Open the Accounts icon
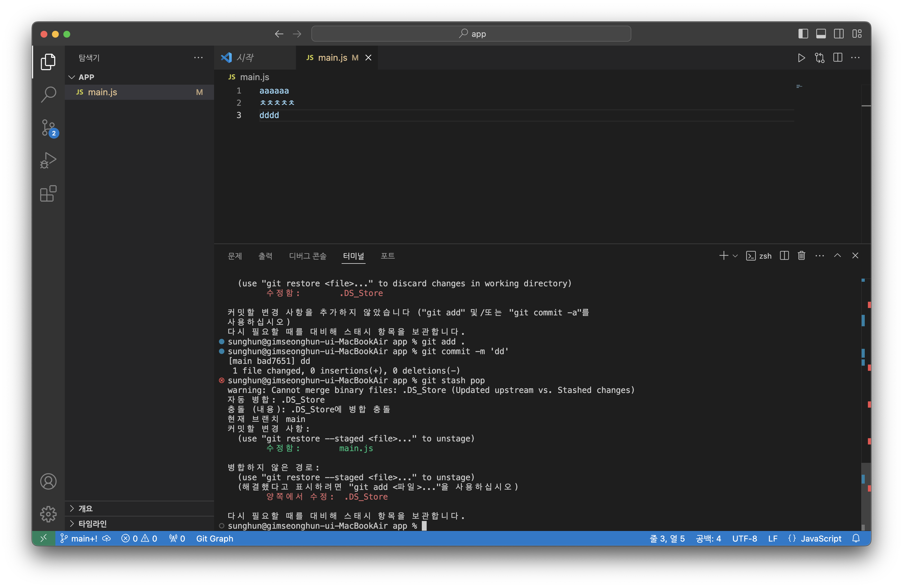Image resolution: width=903 pixels, height=588 pixels. coord(49,481)
